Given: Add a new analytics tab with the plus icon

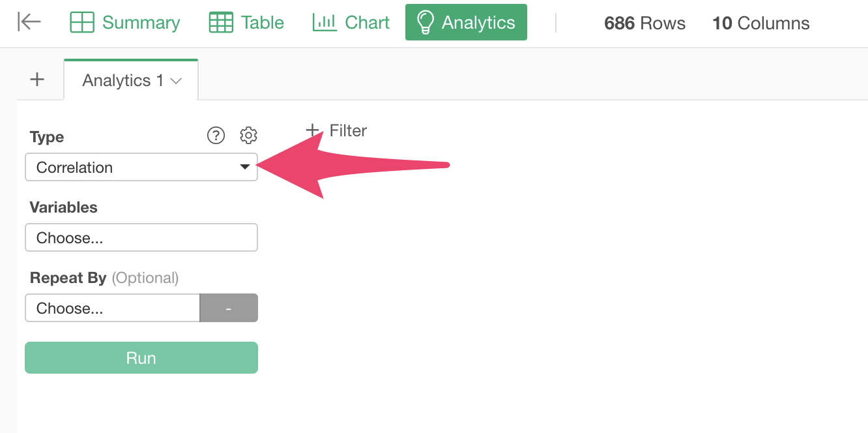Looking at the screenshot, I should [38, 80].
